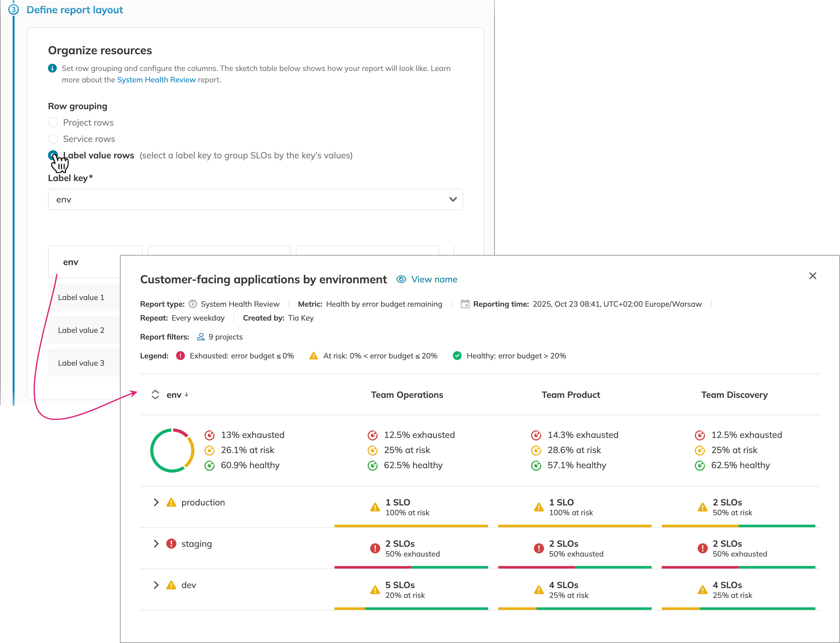Expand the dev environment row

tap(156, 585)
